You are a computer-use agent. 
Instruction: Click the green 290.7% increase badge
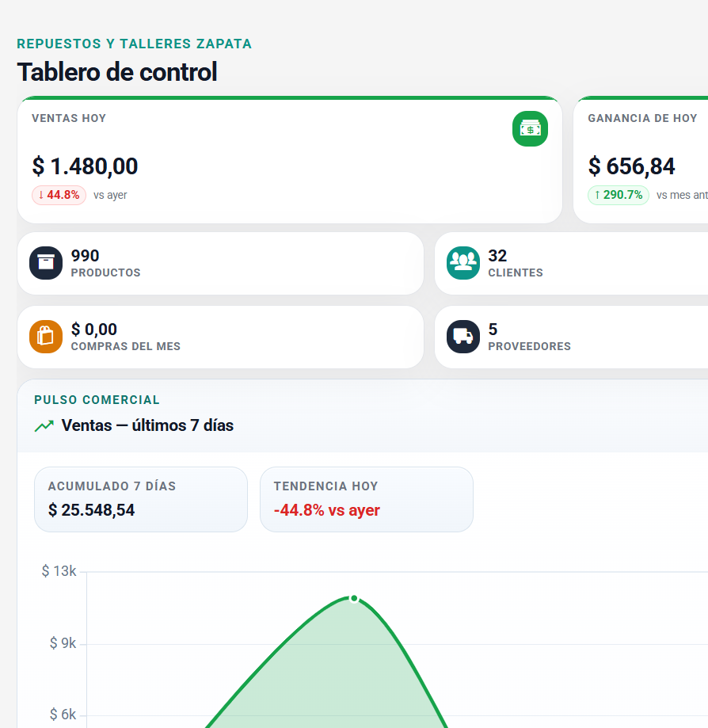click(x=619, y=195)
